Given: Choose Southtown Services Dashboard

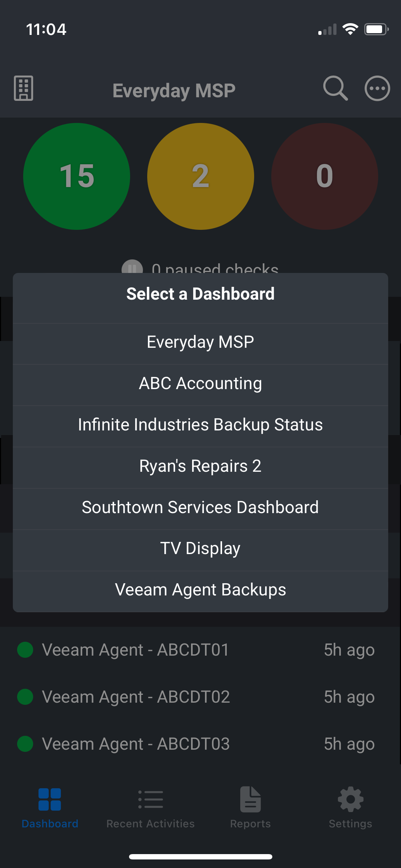Looking at the screenshot, I should click(200, 508).
